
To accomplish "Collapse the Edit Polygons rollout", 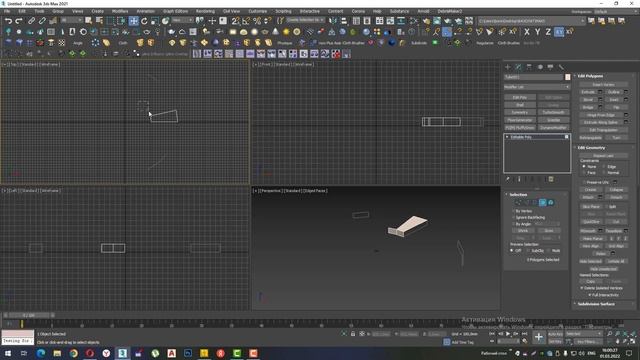I will [590, 76].
